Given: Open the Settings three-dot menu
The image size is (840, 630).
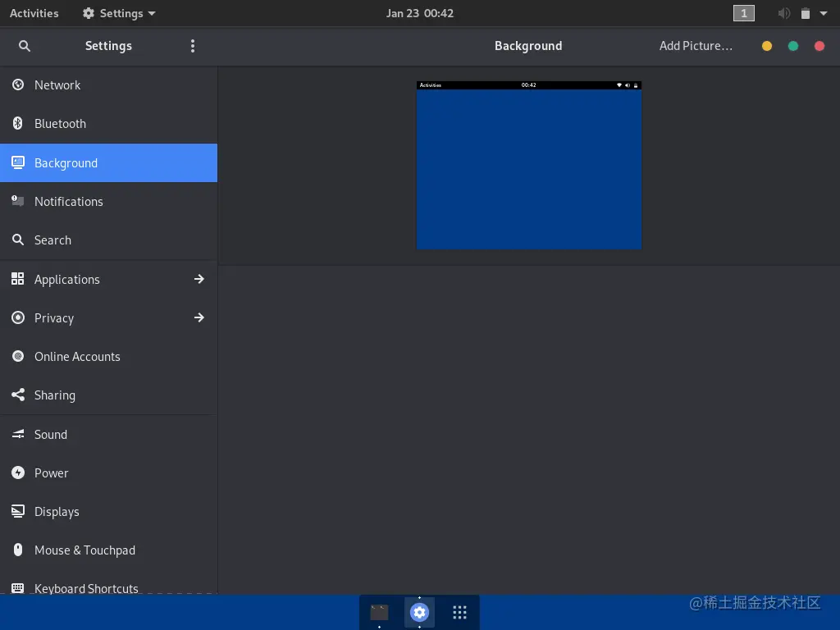Looking at the screenshot, I should 192,46.
